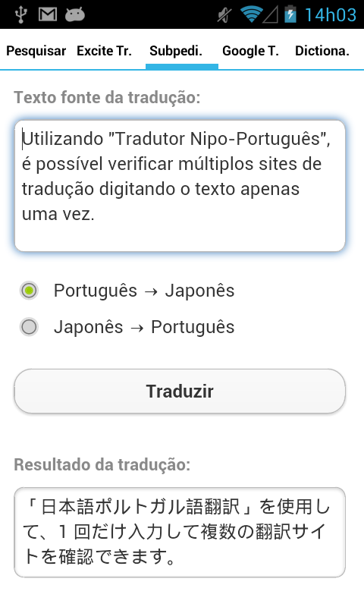Switch to the Pesquisar tab
Screen dimensions: 364x607
point(36,51)
